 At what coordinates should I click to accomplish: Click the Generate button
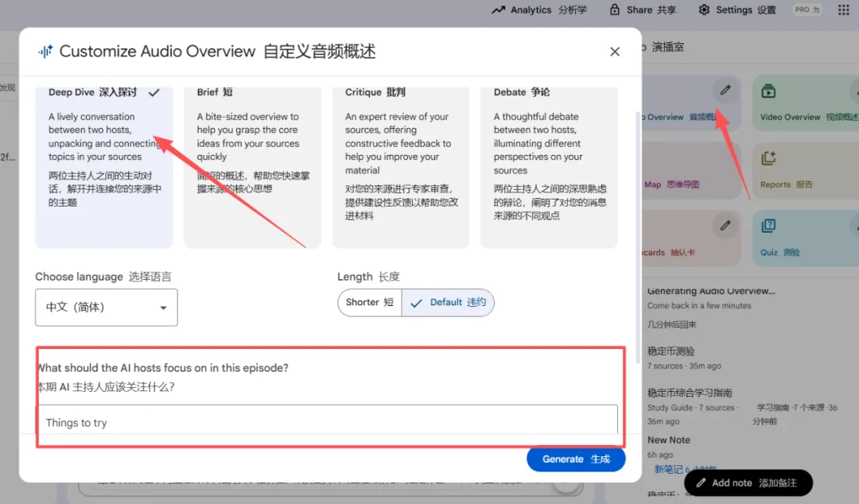(576, 459)
